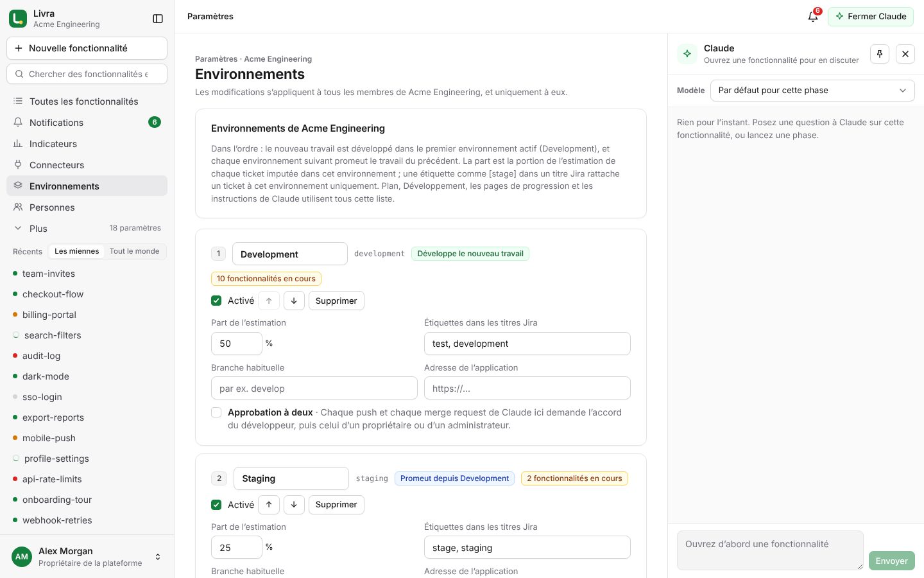Image resolution: width=924 pixels, height=578 pixels.
Task: Click the Fermer Claude button
Action: (871, 17)
